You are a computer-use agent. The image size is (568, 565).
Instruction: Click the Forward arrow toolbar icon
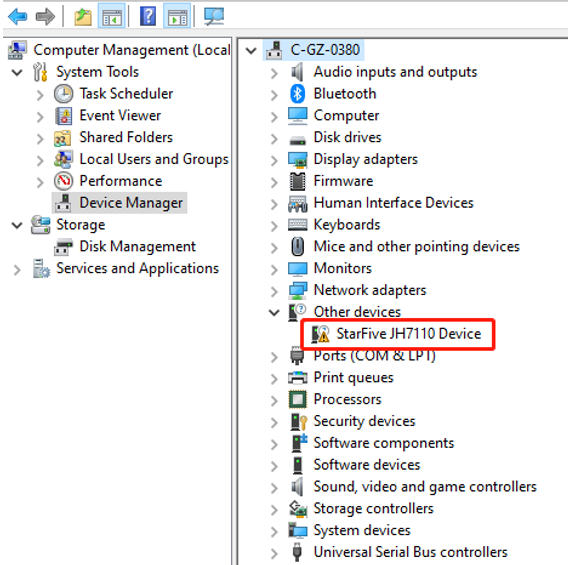point(45,16)
